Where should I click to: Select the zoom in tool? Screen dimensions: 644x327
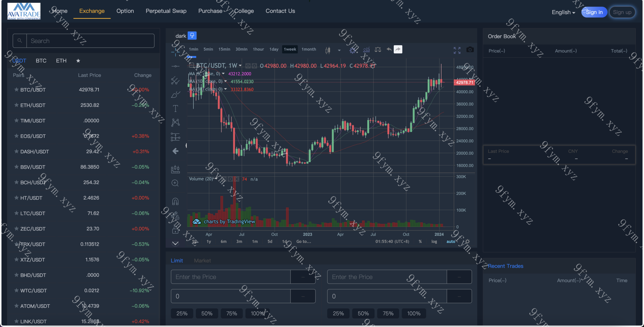point(175,183)
